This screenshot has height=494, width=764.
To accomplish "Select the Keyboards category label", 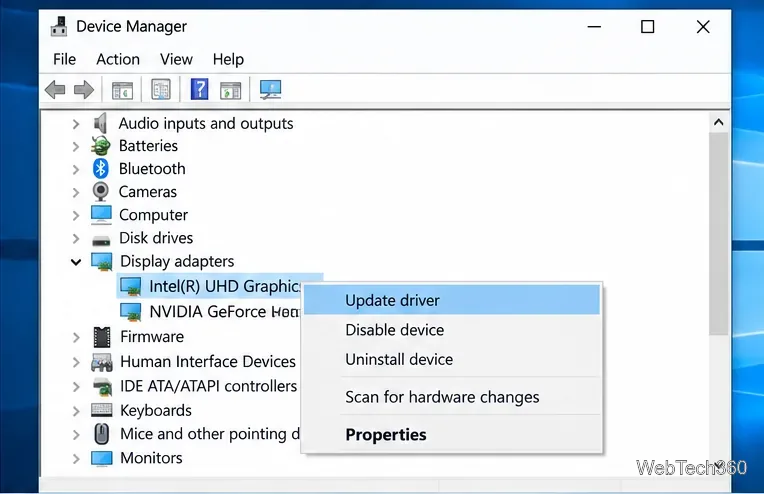I will click(x=156, y=411).
